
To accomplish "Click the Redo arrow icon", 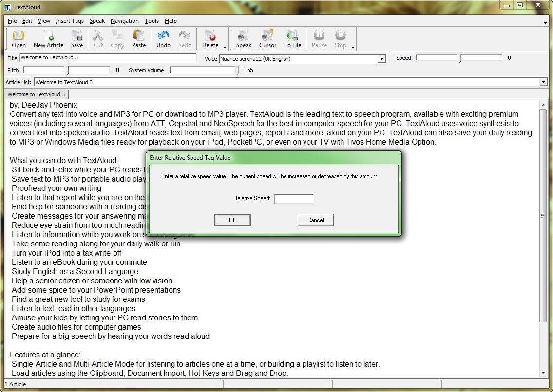I will point(185,39).
